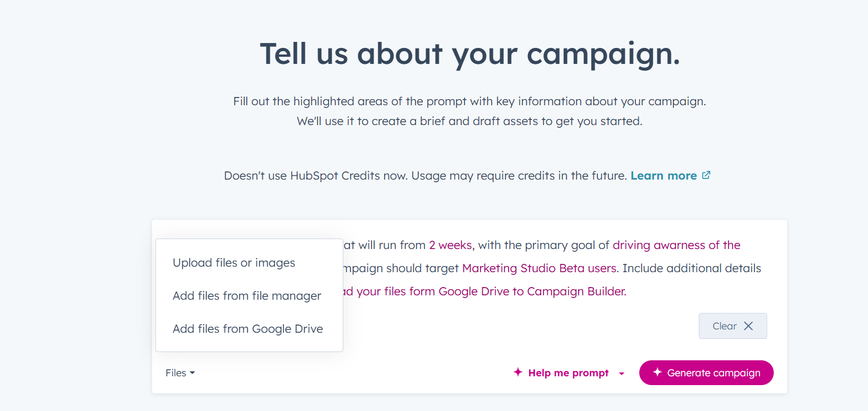Screen dimensions: 868x411
Task: Open the Files menu label
Action: click(x=176, y=373)
